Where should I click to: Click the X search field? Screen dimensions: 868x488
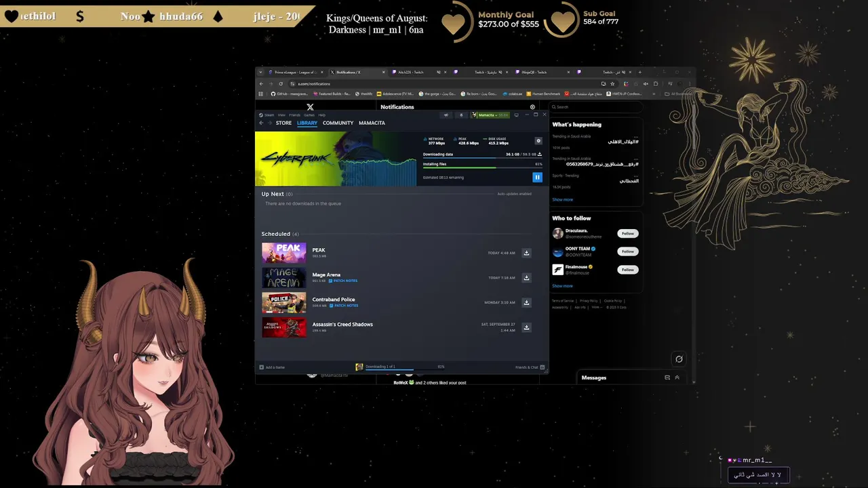coord(595,107)
